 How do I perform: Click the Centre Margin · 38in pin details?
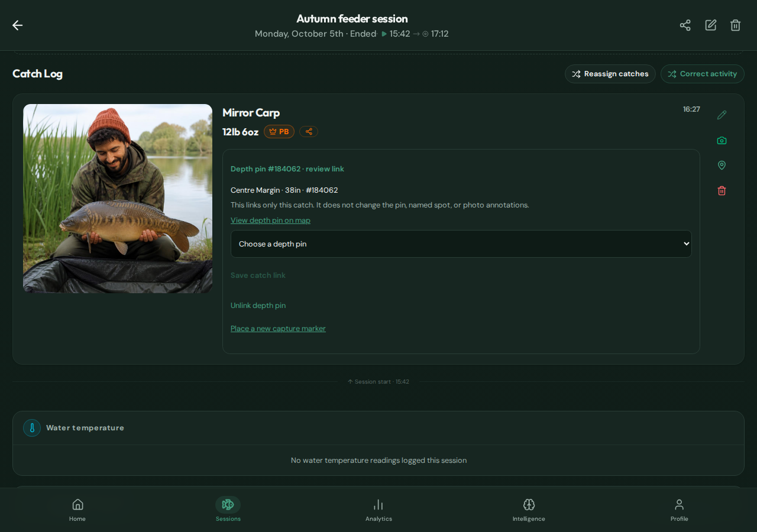click(284, 190)
